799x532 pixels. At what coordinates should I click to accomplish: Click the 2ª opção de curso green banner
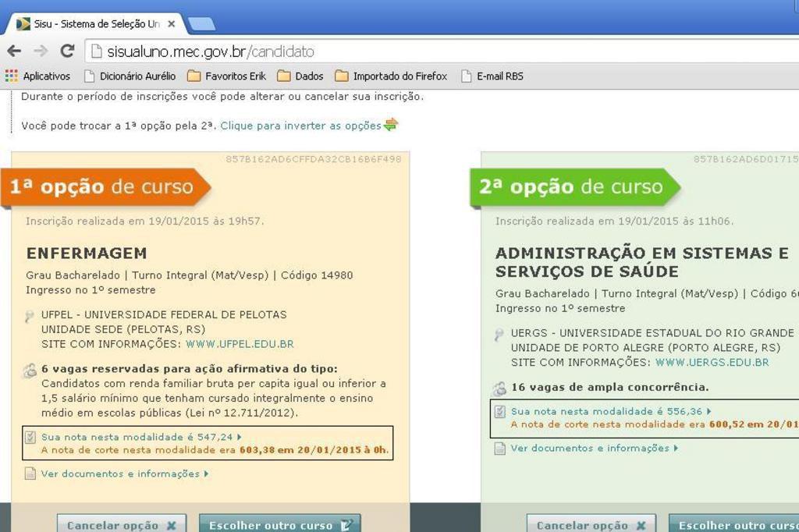point(575,187)
